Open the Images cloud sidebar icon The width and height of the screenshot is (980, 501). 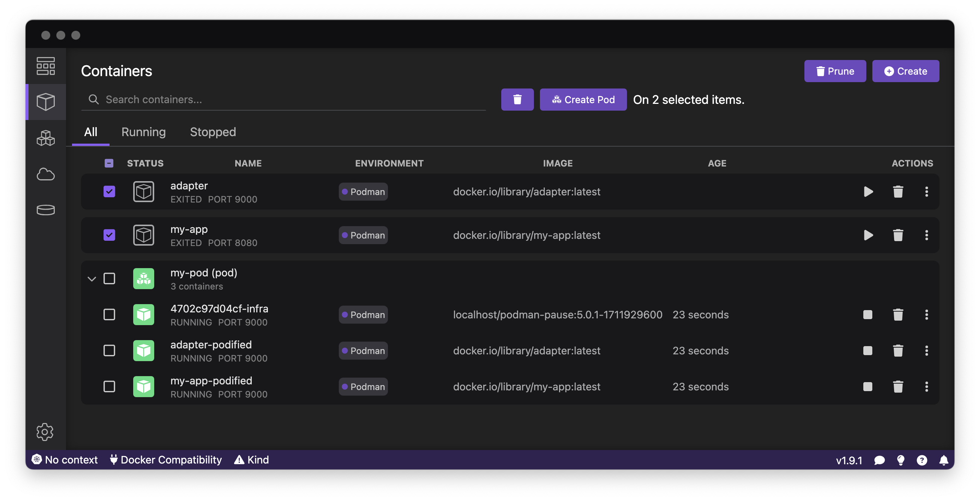[46, 174]
